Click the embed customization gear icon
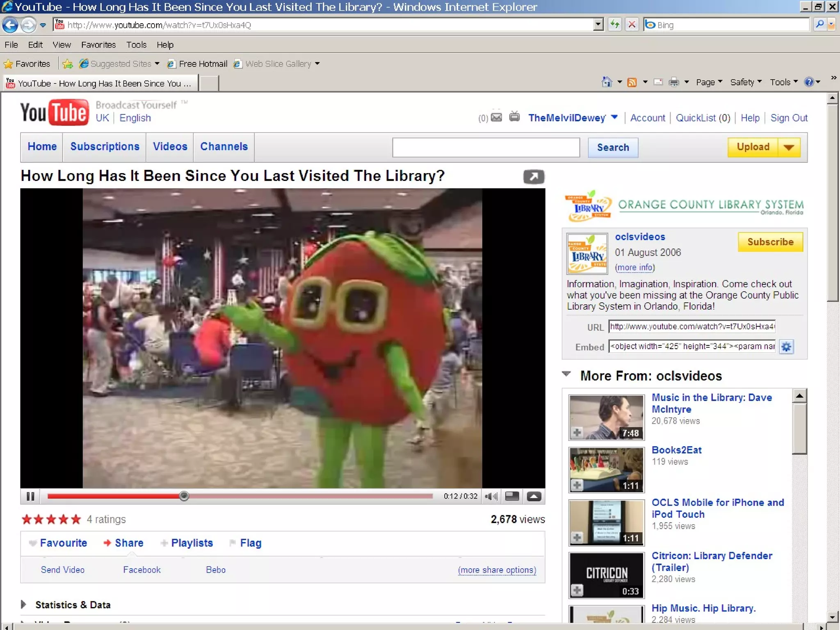The width and height of the screenshot is (840, 630). click(786, 347)
